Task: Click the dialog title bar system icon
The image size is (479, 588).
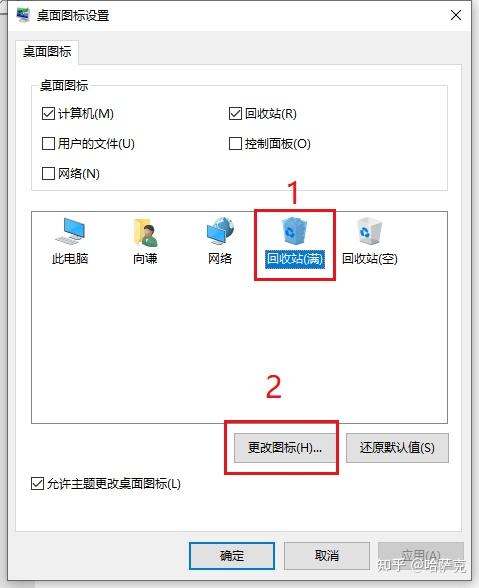Action: click(23, 15)
